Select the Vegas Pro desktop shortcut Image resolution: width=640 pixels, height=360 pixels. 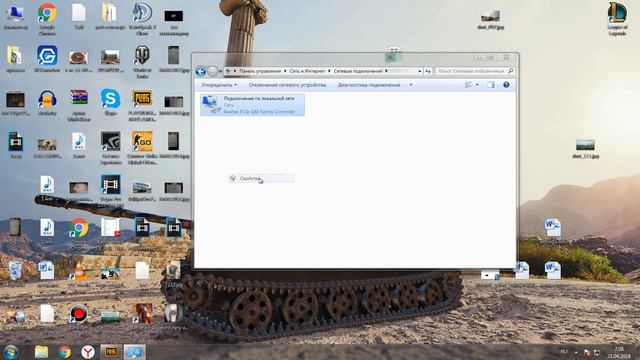pyautogui.click(x=110, y=190)
